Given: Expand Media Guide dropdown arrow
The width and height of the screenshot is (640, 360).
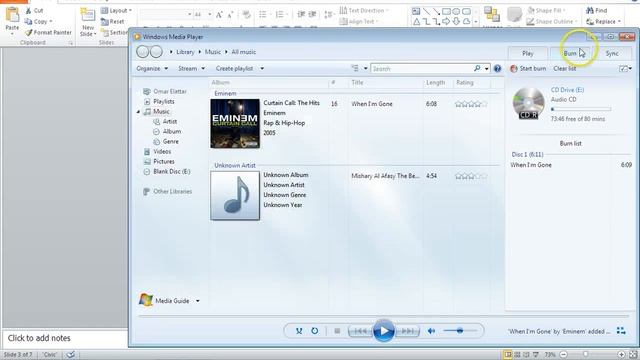Looking at the screenshot, I should (198, 301).
